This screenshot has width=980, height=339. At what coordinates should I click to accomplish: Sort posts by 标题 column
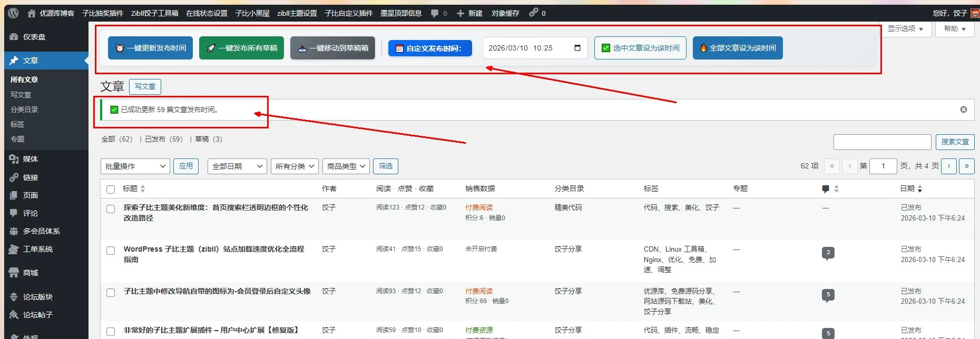[134, 188]
